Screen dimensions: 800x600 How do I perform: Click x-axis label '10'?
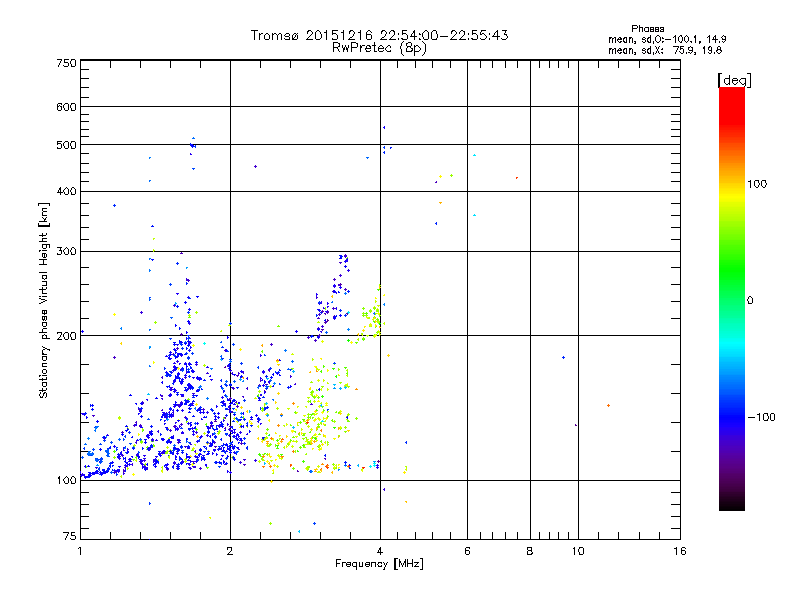[578, 551]
